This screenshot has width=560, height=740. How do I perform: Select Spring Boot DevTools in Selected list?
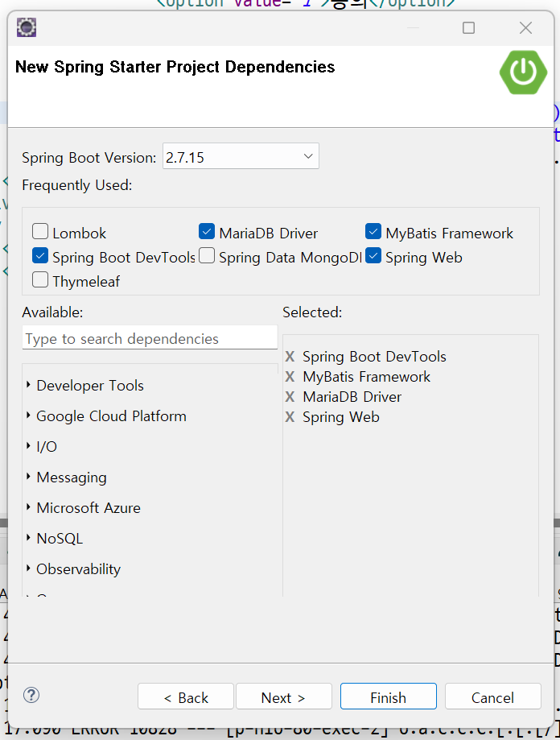(x=374, y=357)
